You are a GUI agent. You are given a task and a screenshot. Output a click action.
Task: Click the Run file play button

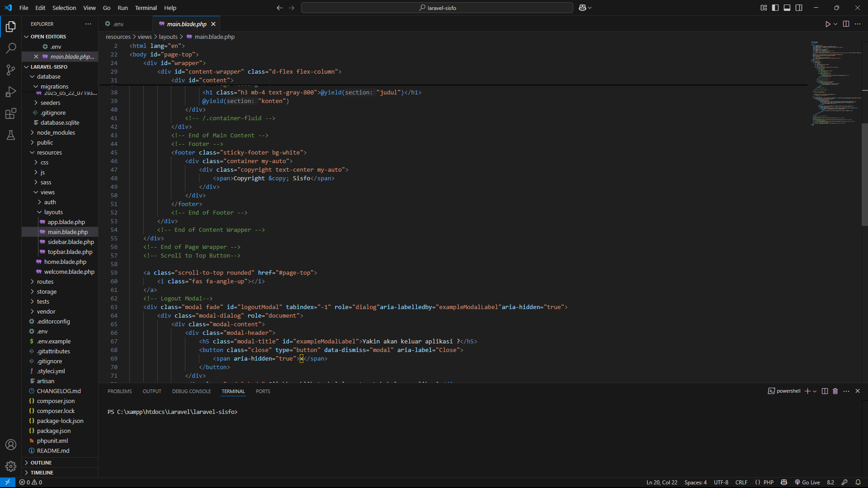827,24
